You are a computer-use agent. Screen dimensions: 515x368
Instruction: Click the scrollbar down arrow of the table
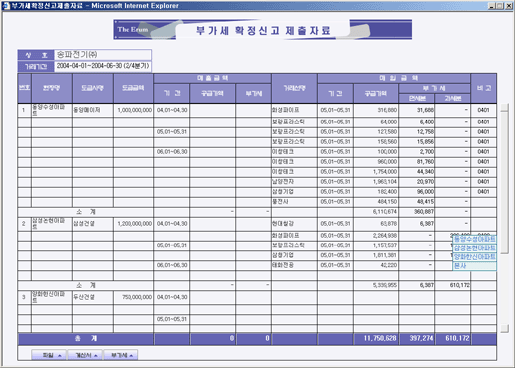click(505, 328)
